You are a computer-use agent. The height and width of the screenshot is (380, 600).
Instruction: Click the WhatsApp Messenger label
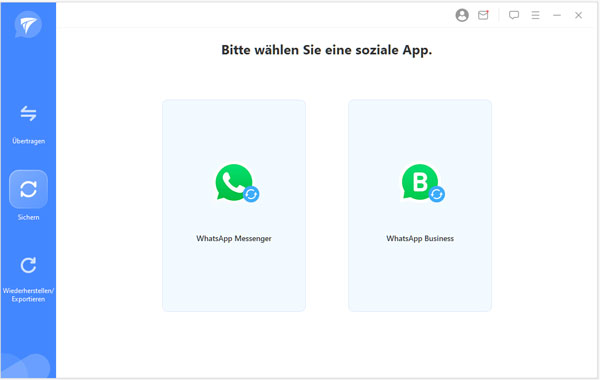pyautogui.click(x=234, y=238)
